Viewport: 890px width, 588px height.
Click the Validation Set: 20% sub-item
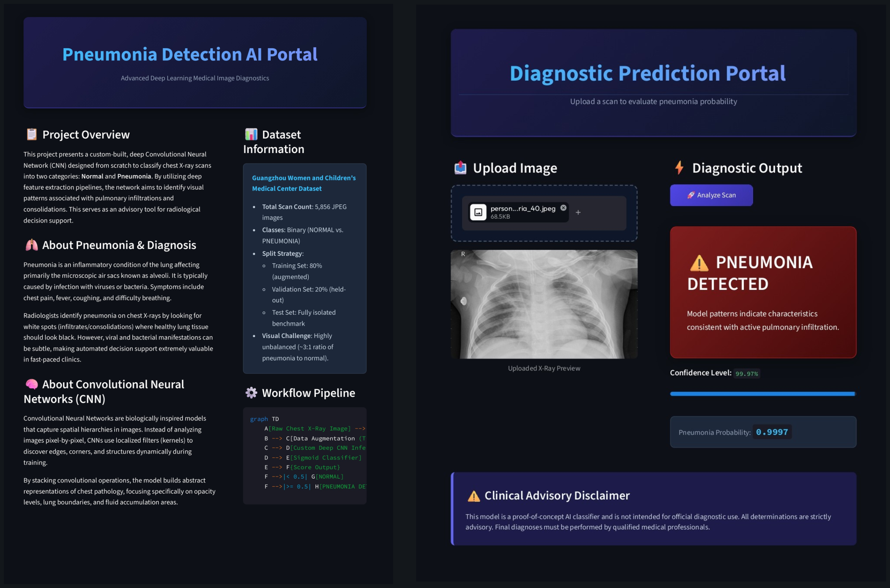309,295
